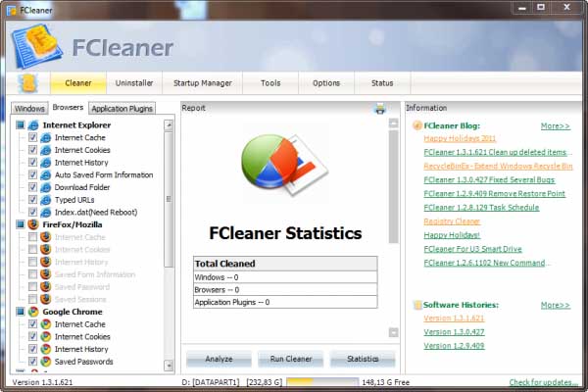The width and height of the screenshot is (588, 392).
Task: Click the Google Chrome group icon
Action: pyautogui.click(x=33, y=312)
